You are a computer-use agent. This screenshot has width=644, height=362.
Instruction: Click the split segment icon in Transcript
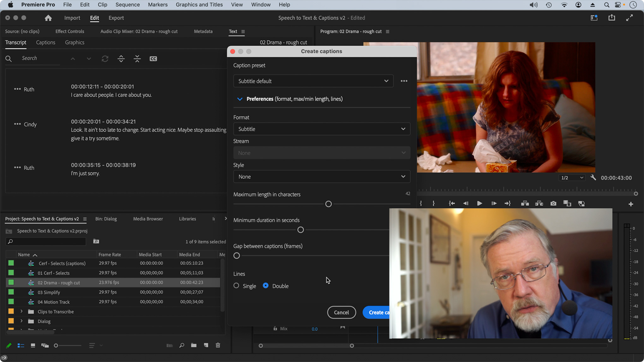121,59
